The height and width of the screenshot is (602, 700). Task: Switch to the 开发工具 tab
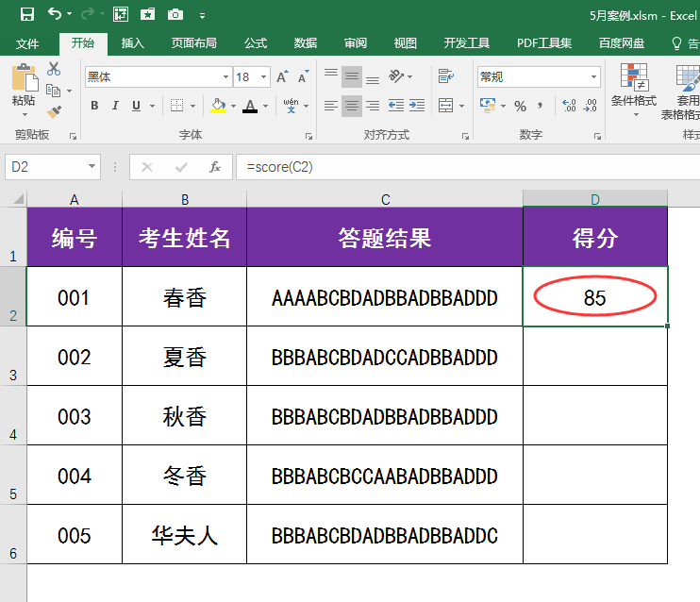point(467,43)
